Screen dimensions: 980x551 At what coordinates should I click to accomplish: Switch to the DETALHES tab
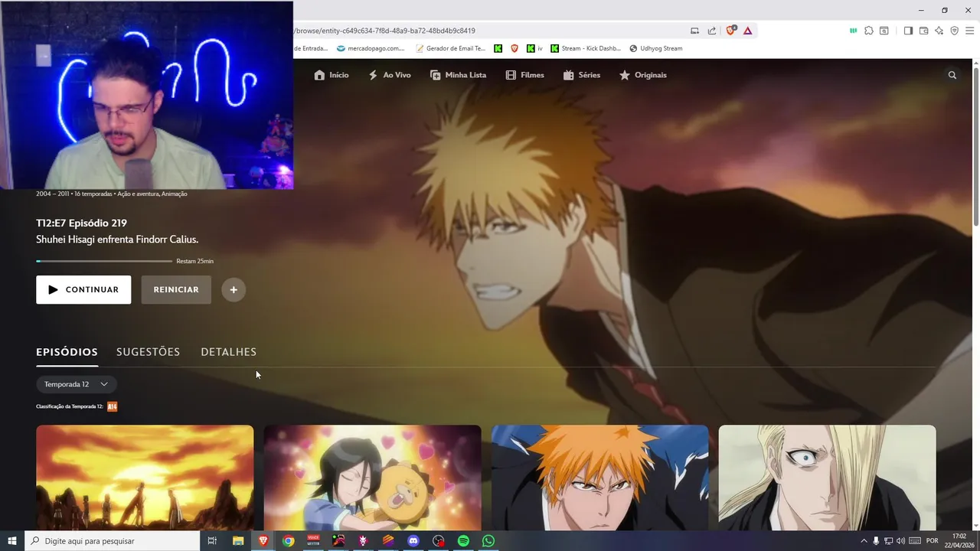pos(228,352)
